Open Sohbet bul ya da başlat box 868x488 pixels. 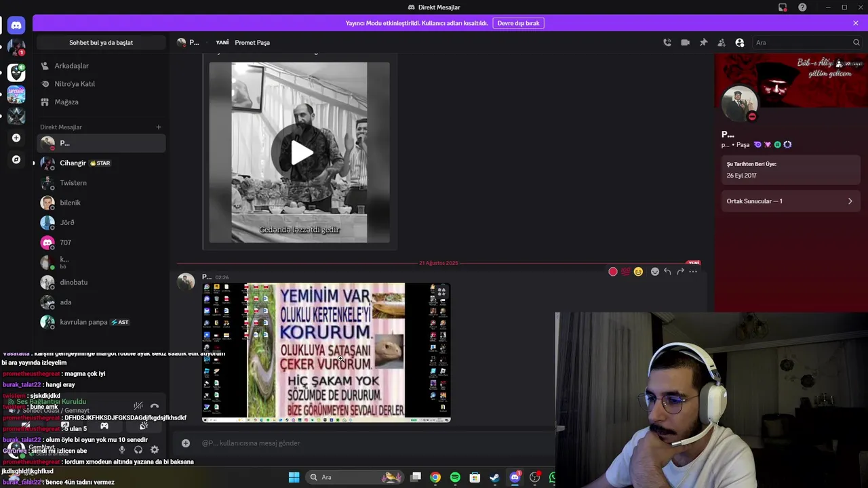tap(101, 42)
